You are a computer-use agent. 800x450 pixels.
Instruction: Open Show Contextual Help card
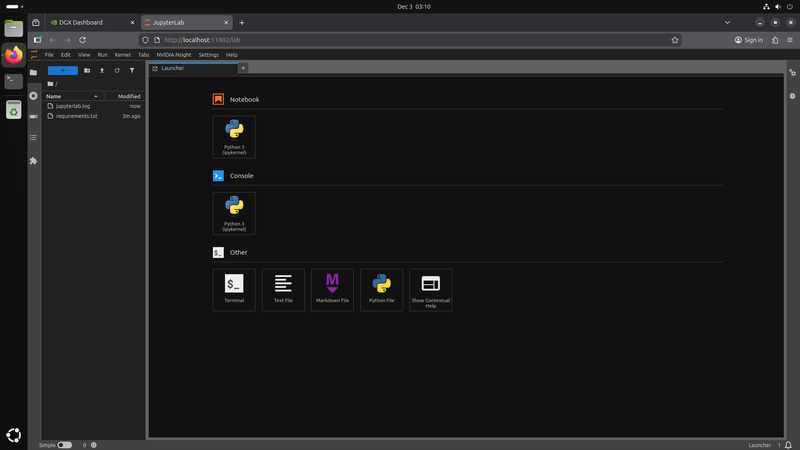click(431, 290)
